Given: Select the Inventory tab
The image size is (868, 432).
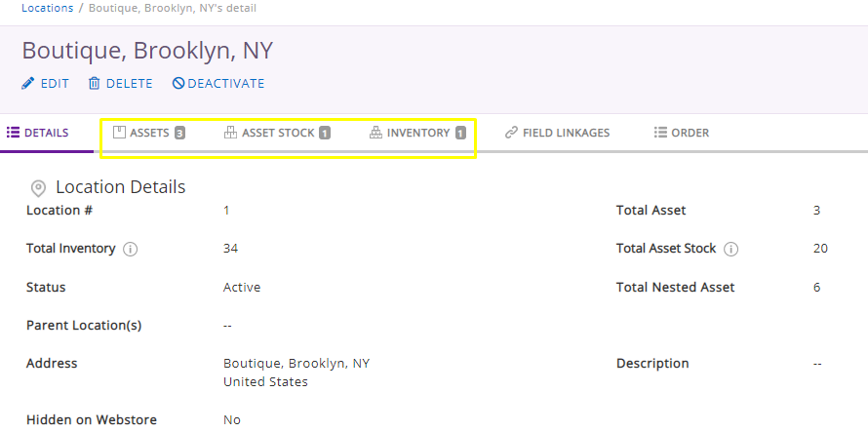Looking at the screenshot, I should click(x=418, y=133).
